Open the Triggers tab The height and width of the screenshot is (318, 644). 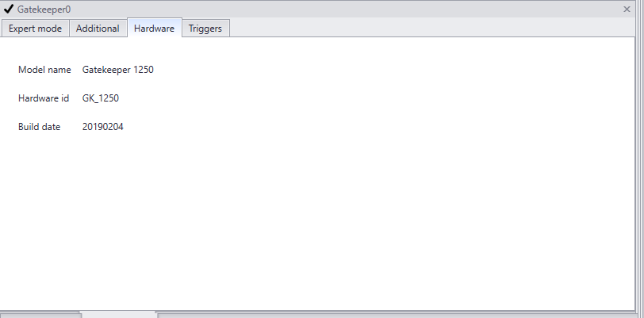205,29
